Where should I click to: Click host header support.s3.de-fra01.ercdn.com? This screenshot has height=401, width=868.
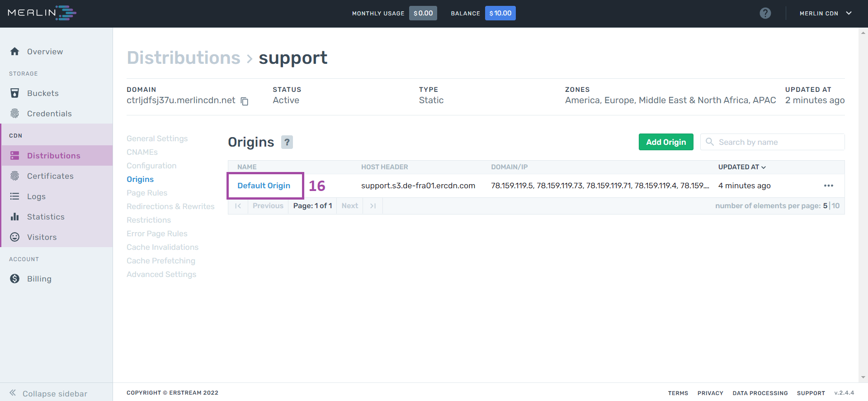pyautogui.click(x=418, y=186)
